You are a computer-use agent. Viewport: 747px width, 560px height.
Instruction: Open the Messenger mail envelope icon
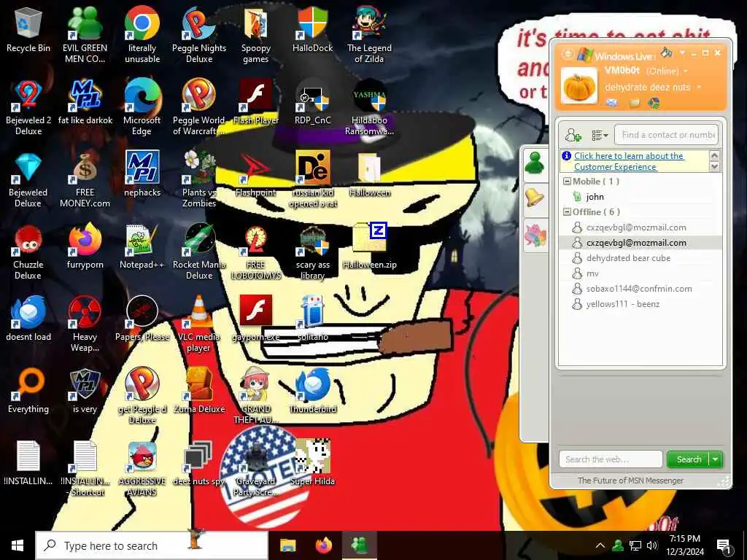612,102
